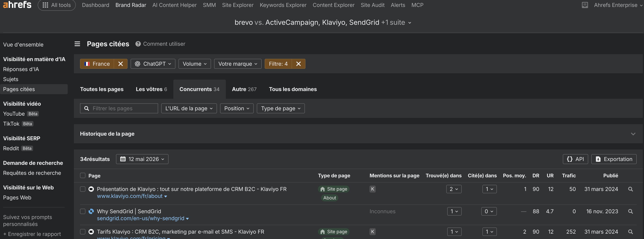Switch to the Toutes les pages tab
Image resolution: width=644 pixels, height=239 pixels.
pyautogui.click(x=102, y=89)
